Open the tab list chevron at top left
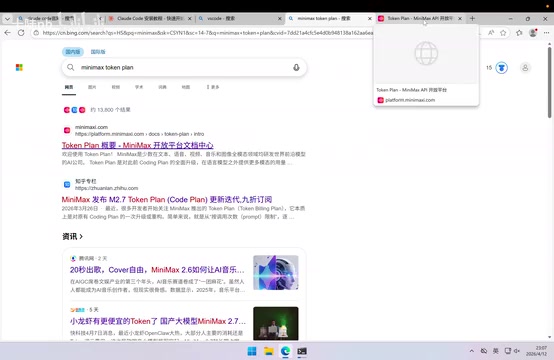Viewport: 554px width, 360px height. 7,19
